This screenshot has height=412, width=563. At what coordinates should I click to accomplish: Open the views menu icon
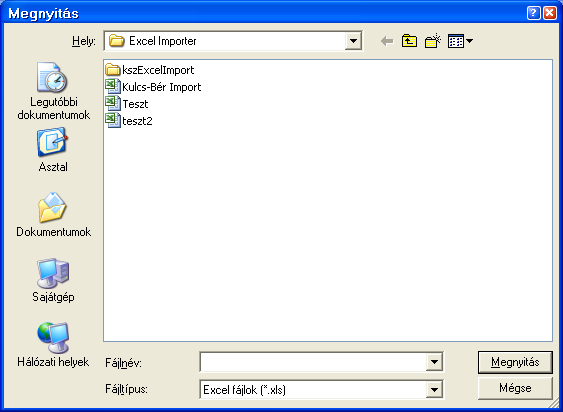(460, 41)
